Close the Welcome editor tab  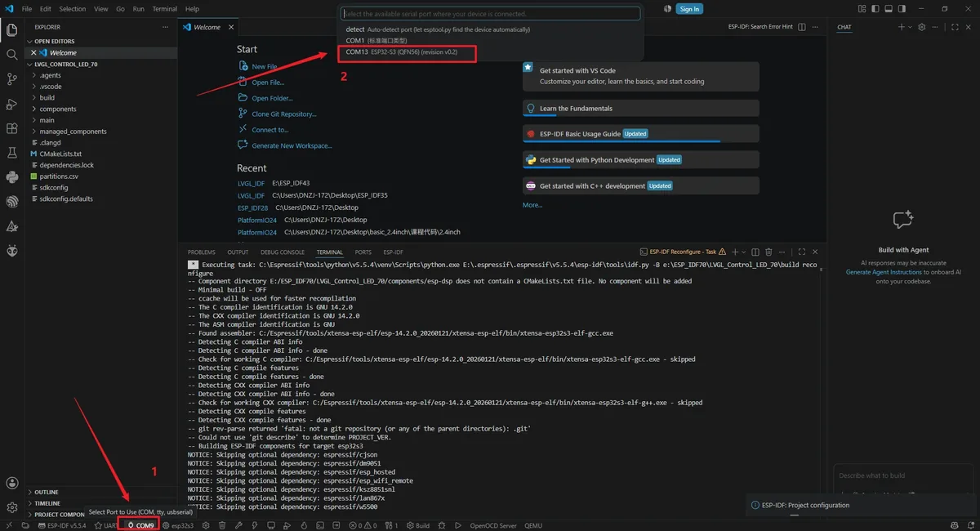point(231,27)
